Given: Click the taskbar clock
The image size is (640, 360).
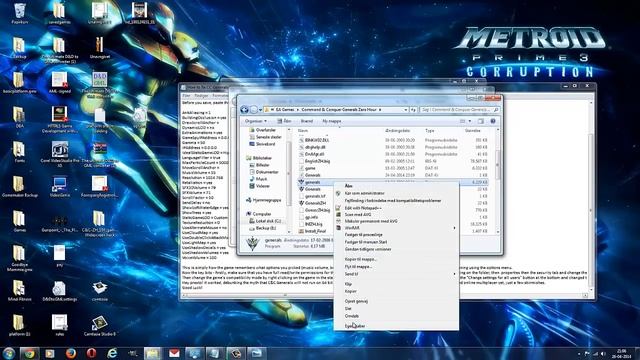Looking at the screenshot, I should pos(622,354).
